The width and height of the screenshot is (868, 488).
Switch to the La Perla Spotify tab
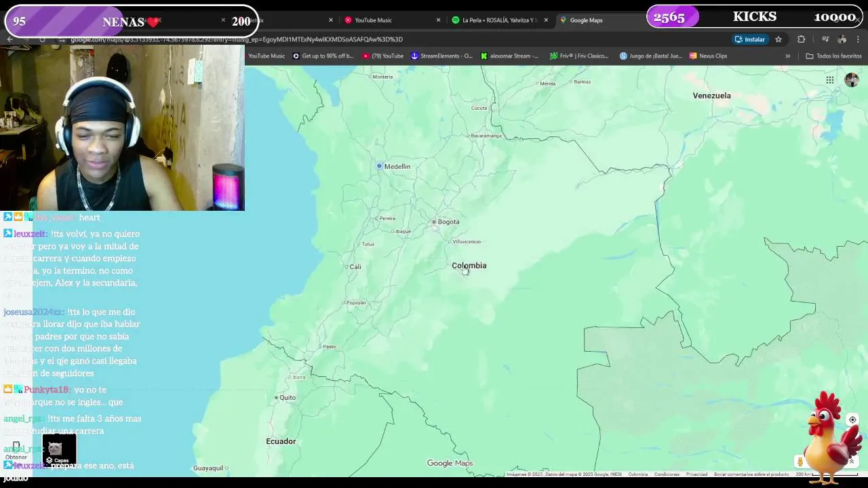pos(500,20)
